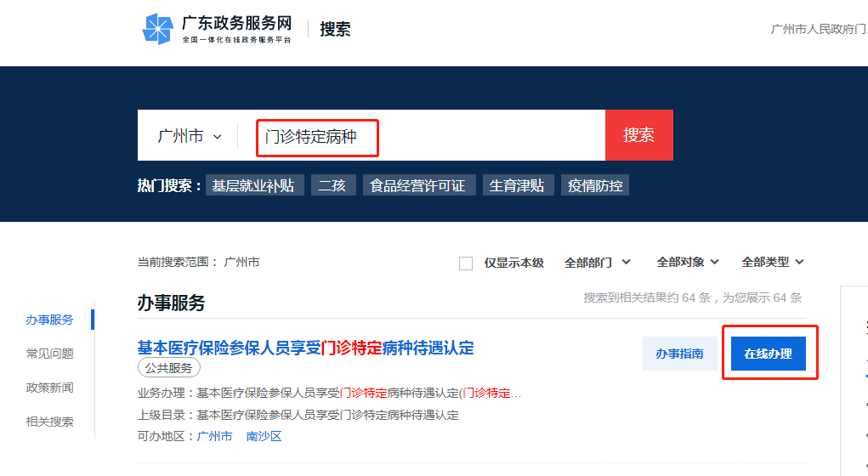Image resolution: width=868 pixels, height=476 pixels.
Task: Expand the 全部对象 filter dropdown
Action: click(687, 263)
